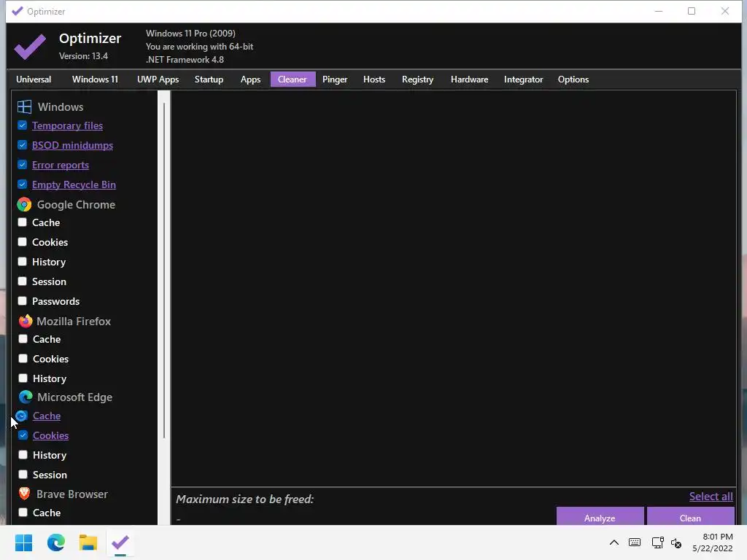Screen dimensions: 747x560
Task: Click the cleaner list vertical scrollbar
Action: 164,270
